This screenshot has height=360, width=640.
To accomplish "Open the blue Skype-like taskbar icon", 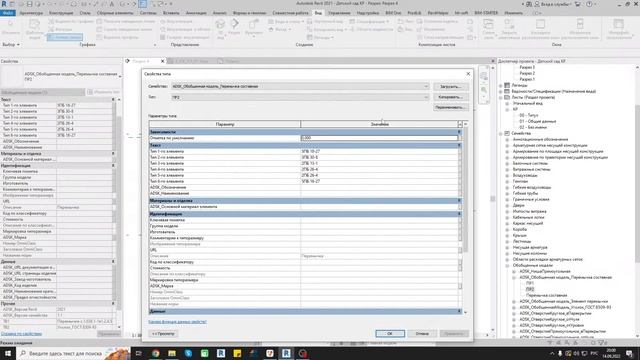I will click(188, 353).
